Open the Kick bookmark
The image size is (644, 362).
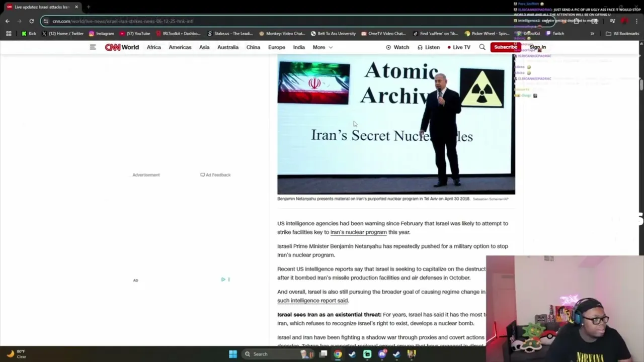tap(29, 34)
